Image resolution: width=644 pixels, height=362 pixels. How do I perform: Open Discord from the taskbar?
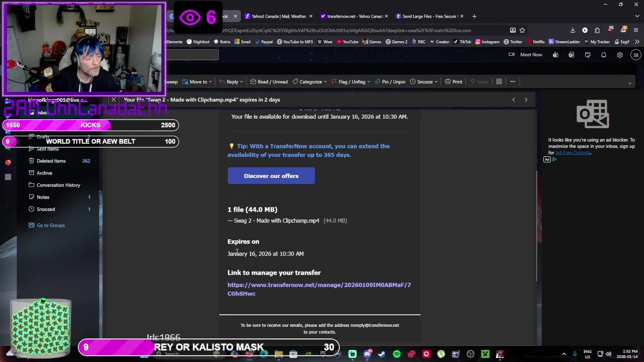367,354
